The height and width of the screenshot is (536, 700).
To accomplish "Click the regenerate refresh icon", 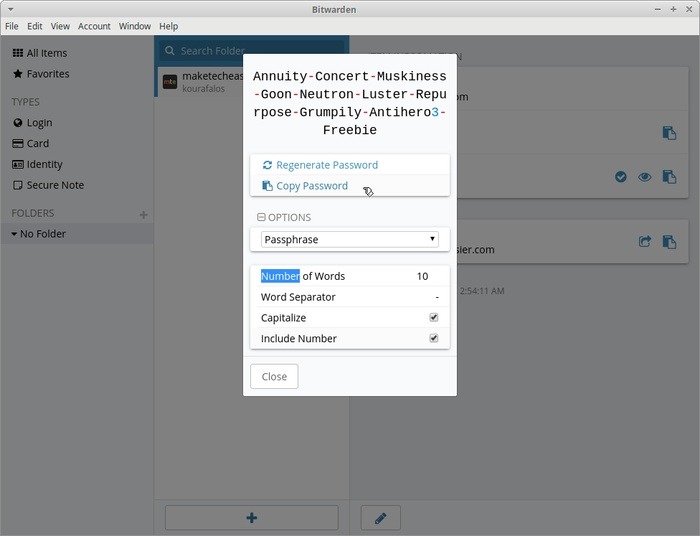I will coord(267,165).
